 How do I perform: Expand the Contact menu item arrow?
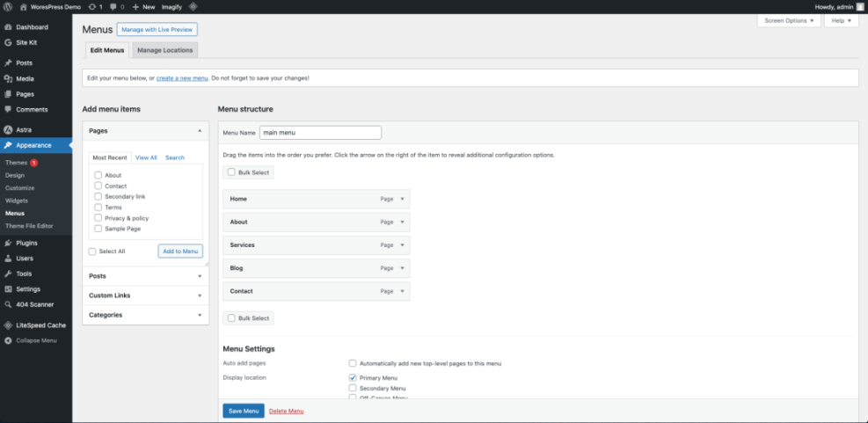pyautogui.click(x=403, y=291)
